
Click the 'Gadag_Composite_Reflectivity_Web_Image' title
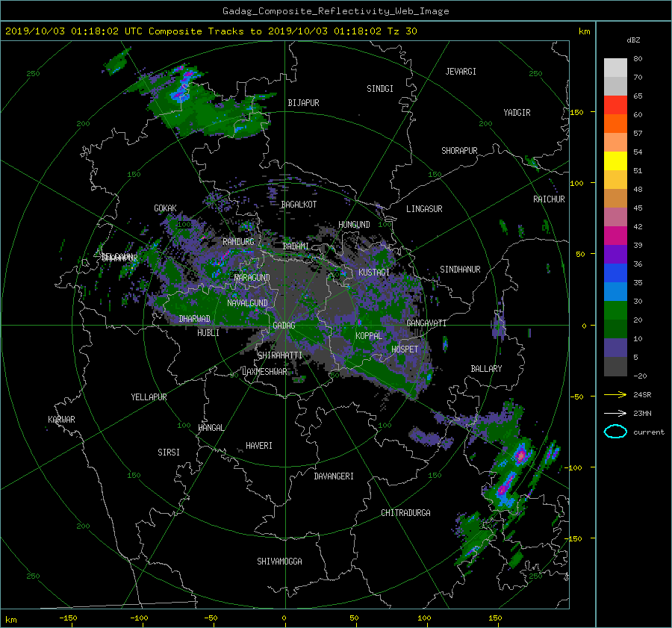(335, 11)
